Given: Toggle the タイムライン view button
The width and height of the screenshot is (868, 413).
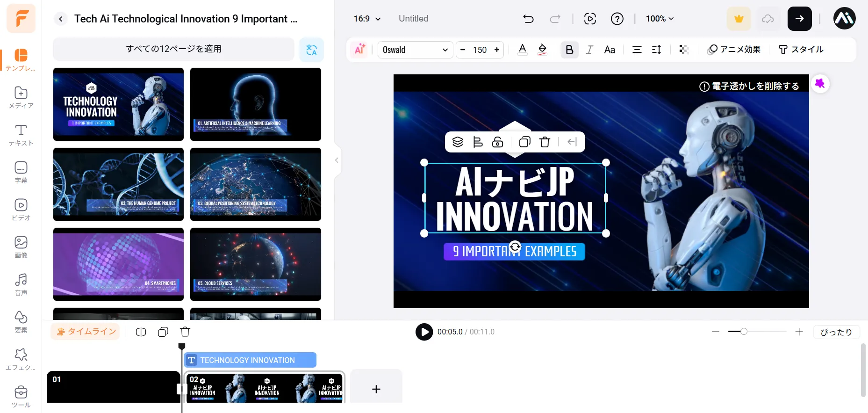Looking at the screenshot, I should [86, 332].
